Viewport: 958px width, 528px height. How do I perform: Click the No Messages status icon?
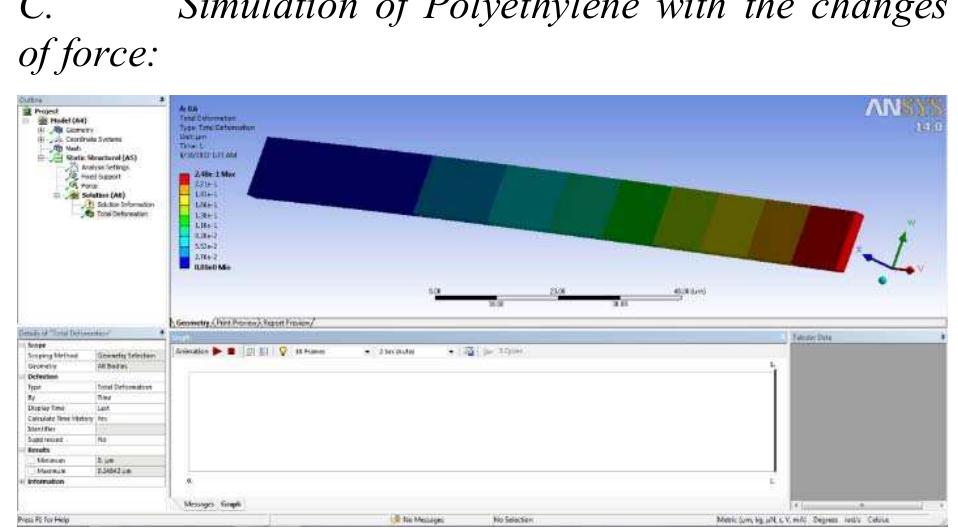pyautogui.click(x=395, y=520)
